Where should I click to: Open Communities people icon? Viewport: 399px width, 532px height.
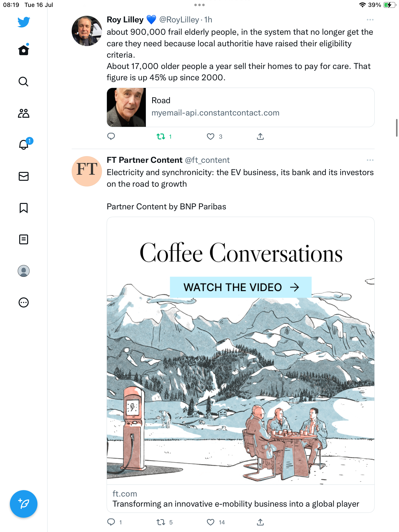(24, 113)
